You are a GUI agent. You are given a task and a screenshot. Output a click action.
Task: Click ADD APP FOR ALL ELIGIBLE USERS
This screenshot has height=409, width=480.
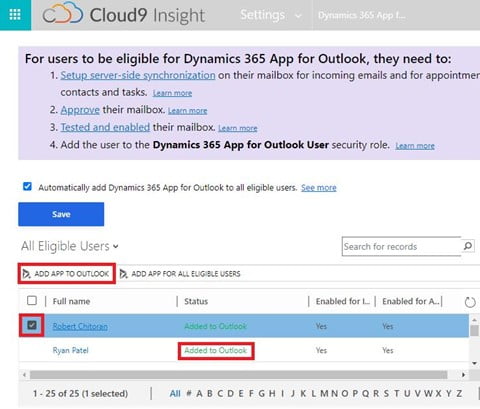click(x=180, y=274)
